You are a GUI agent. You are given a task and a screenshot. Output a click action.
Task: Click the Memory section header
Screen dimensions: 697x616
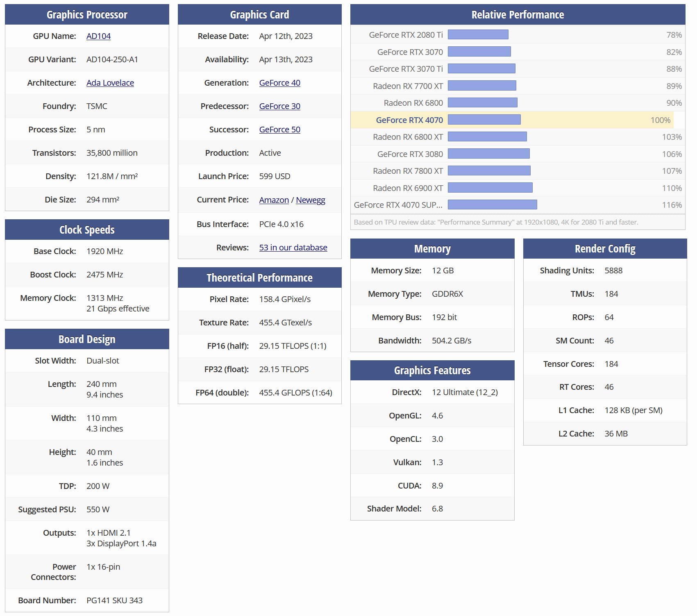(432, 248)
